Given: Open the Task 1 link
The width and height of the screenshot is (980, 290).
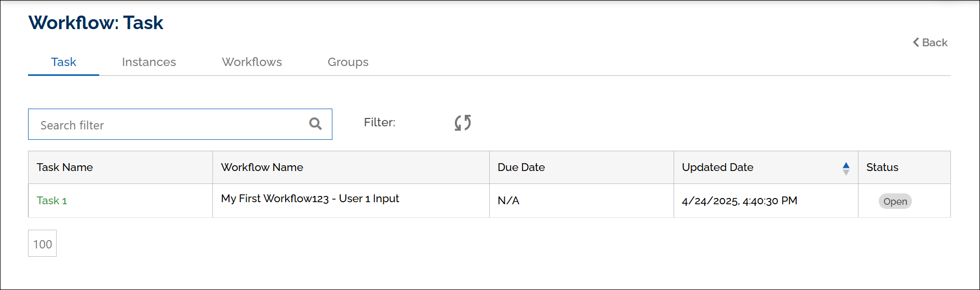Looking at the screenshot, I should click(x=52, y=201).
